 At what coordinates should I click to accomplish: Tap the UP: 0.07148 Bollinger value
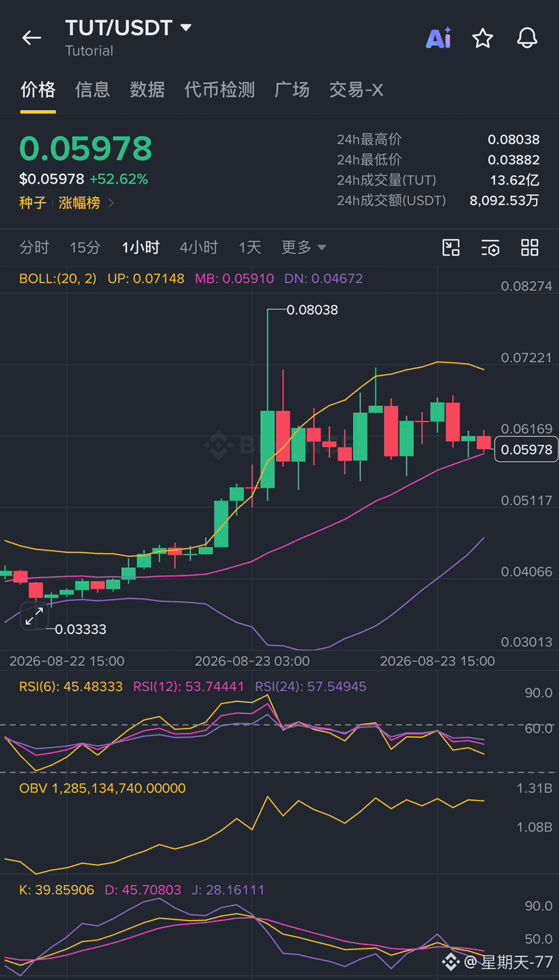pos(146,278)
